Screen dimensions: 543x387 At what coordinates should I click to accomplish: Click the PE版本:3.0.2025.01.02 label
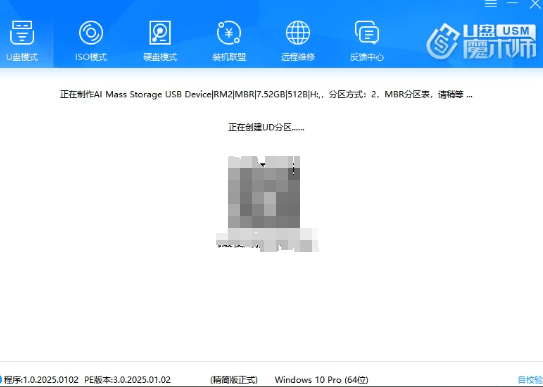127,380
